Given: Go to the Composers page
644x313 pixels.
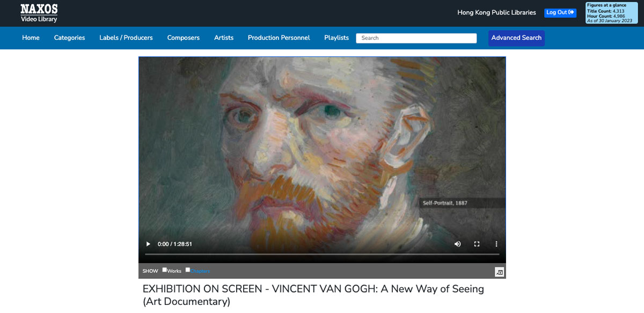Looking at the screenshot, I should click(x=183, y=38).
